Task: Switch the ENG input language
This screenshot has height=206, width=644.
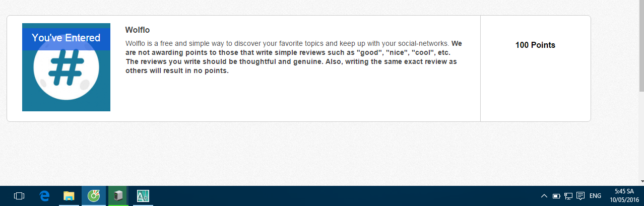Action: point(595,196)
